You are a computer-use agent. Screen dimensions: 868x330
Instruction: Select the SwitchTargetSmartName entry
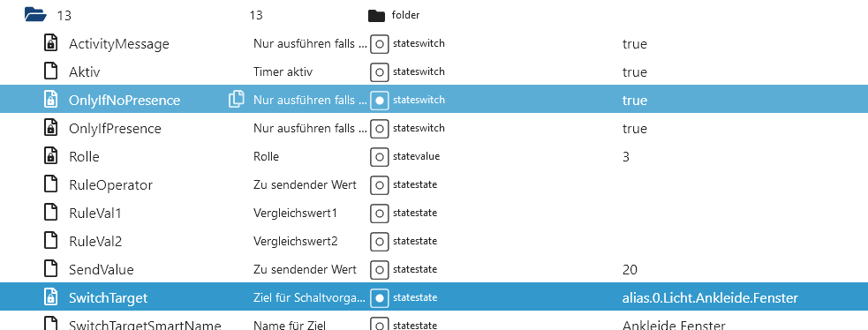(145, 325)
